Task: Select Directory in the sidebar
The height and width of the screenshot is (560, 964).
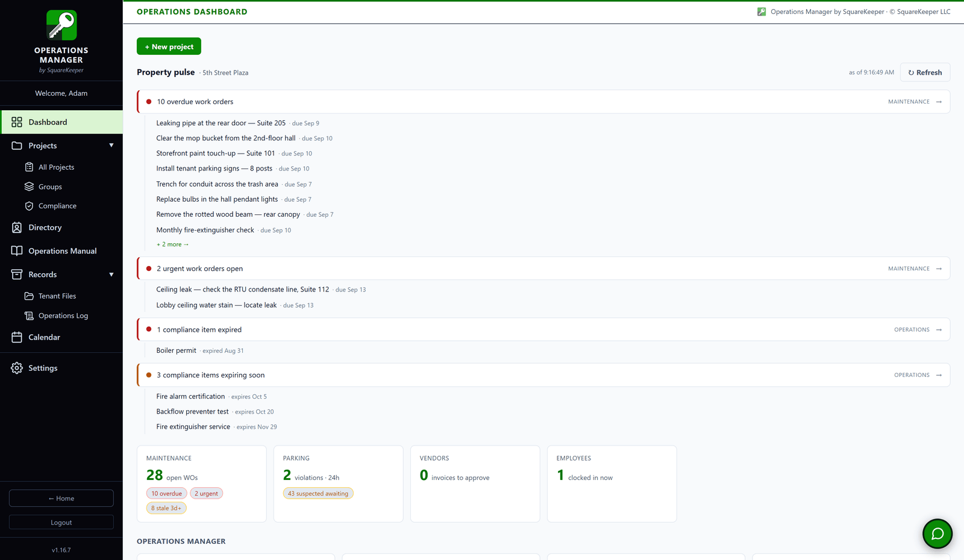Action: (x=61, y=228)
